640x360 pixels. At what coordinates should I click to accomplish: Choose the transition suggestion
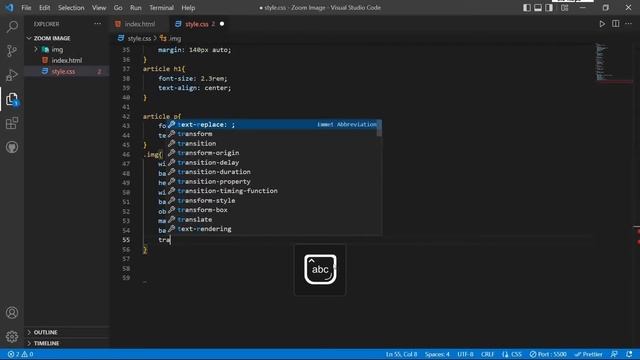click(x=273, y=144)
